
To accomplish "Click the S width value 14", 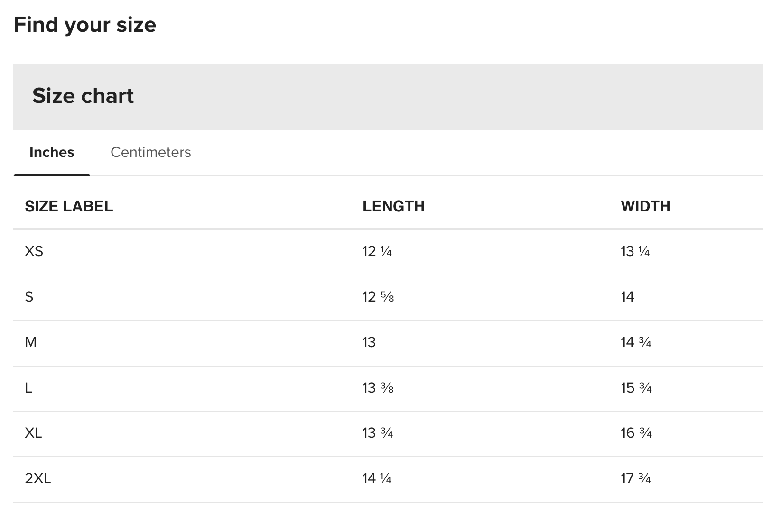I will pyautogui.click(x=627, y=297).
